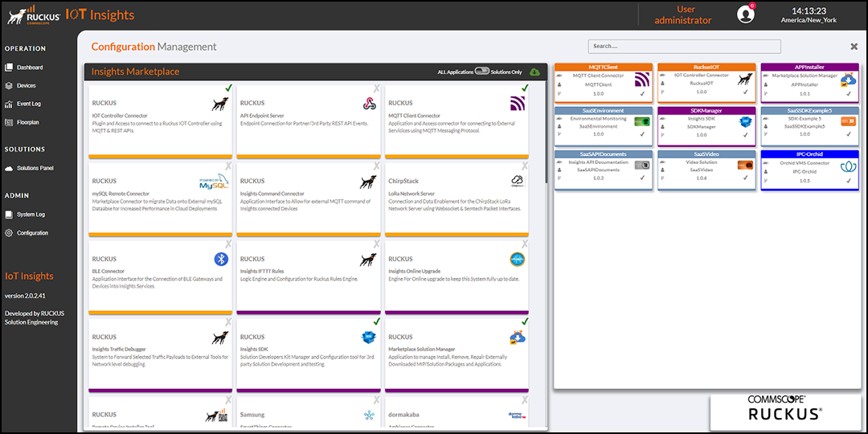The height and width of the screenshot is (434, 868).
Task: Click the green checkmark on the marketplace Insights SDK card
Action: point(376,321)
